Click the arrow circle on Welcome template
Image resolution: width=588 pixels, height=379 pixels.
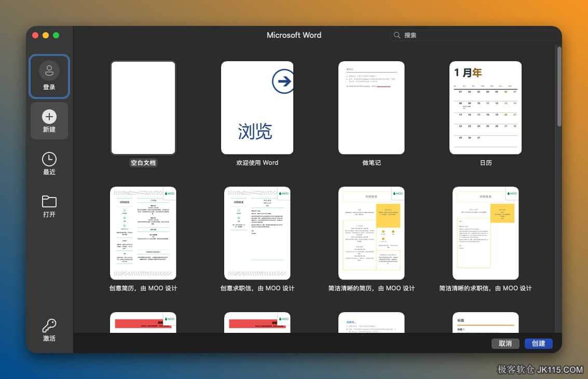pos(283,81)
